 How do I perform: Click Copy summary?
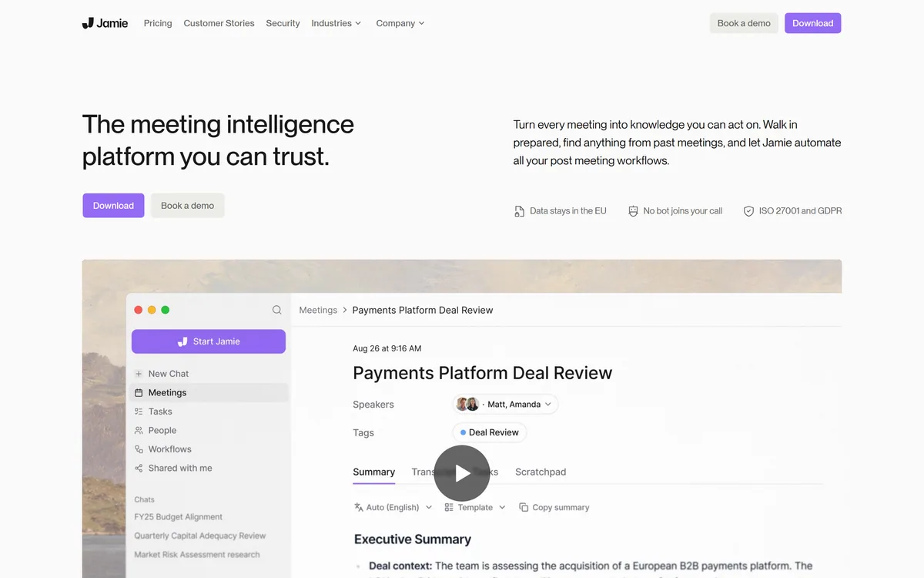(554, 507)
